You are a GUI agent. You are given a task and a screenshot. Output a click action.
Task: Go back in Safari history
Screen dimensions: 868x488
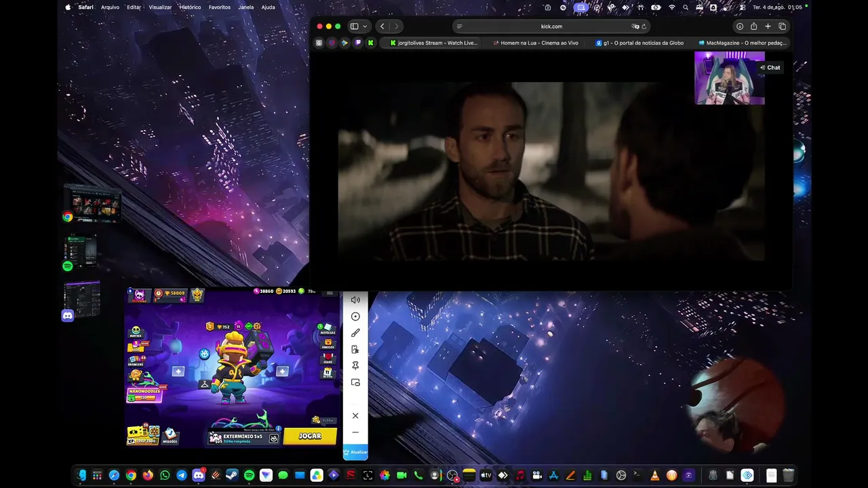point(382,26)
